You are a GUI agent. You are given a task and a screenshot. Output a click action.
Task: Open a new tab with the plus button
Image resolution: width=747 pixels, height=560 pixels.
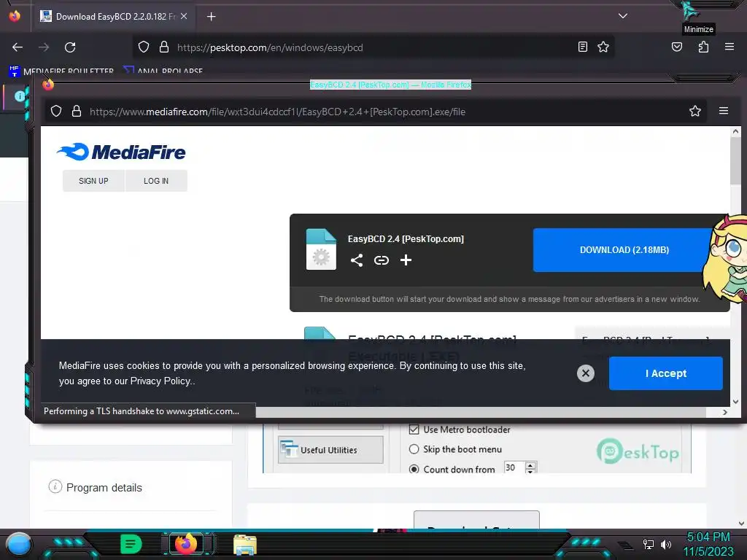211,17
